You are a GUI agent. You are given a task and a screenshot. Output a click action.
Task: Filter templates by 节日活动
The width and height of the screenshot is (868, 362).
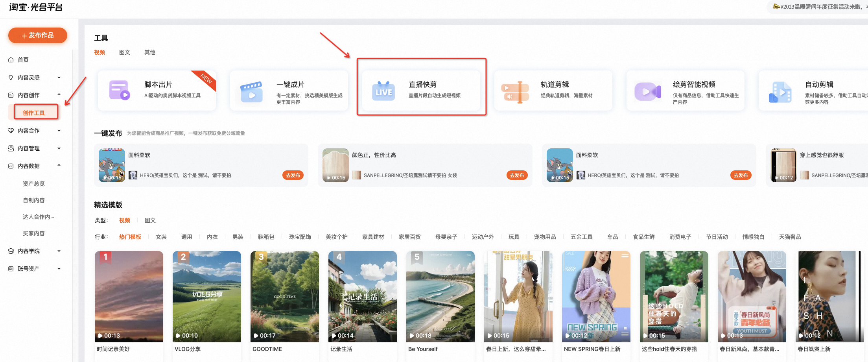pos(717,237)
